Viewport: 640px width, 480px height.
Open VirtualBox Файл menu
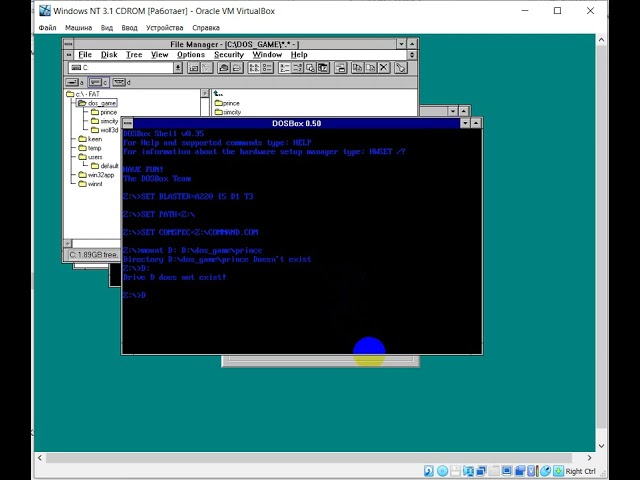[x=47, y=28]
